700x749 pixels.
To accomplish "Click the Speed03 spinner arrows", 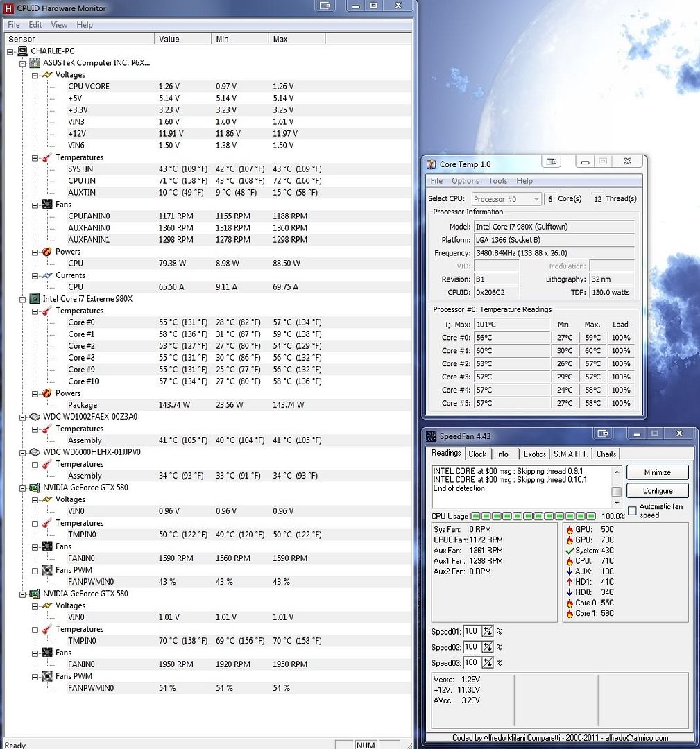I will click(488, 664).
